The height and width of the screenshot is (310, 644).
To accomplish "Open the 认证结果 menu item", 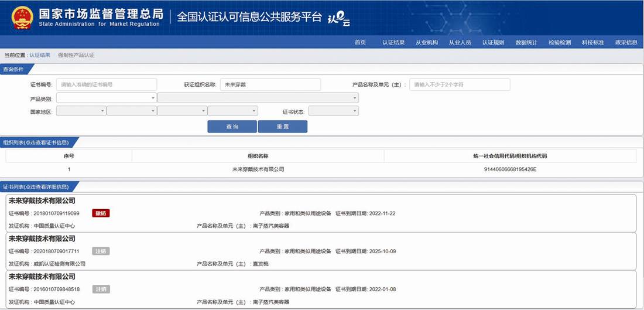I will pyautogui.click(x=393, y=42).
